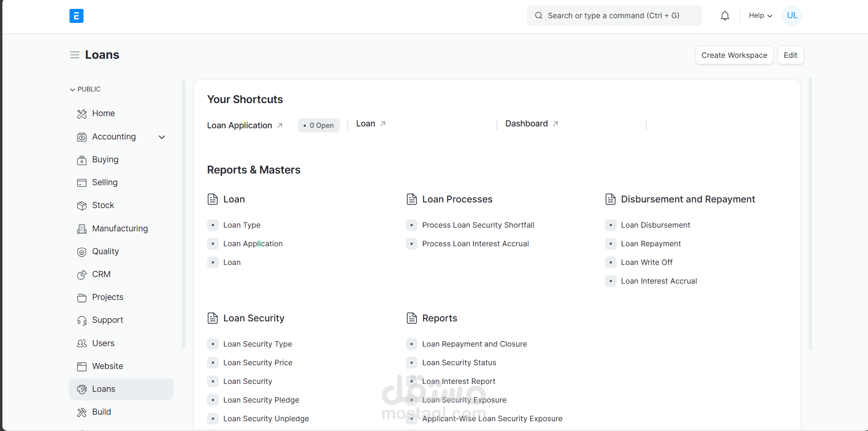
Task: Open the Loan Type link
Action: [242, 225]
